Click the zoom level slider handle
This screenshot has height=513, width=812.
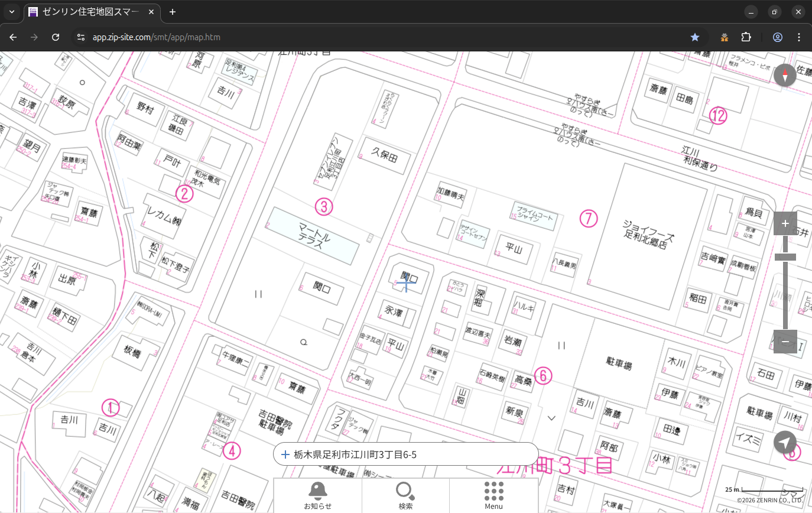tap(785, 257)
